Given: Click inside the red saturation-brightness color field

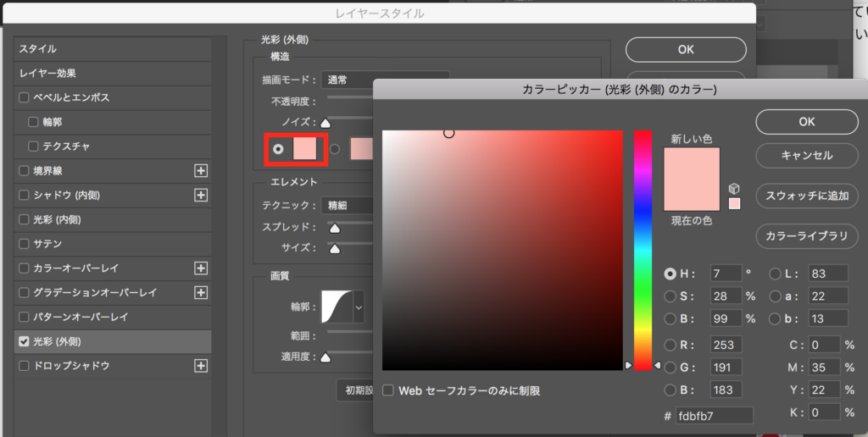Looking at the screenshot, I should [x=503, y=250].
